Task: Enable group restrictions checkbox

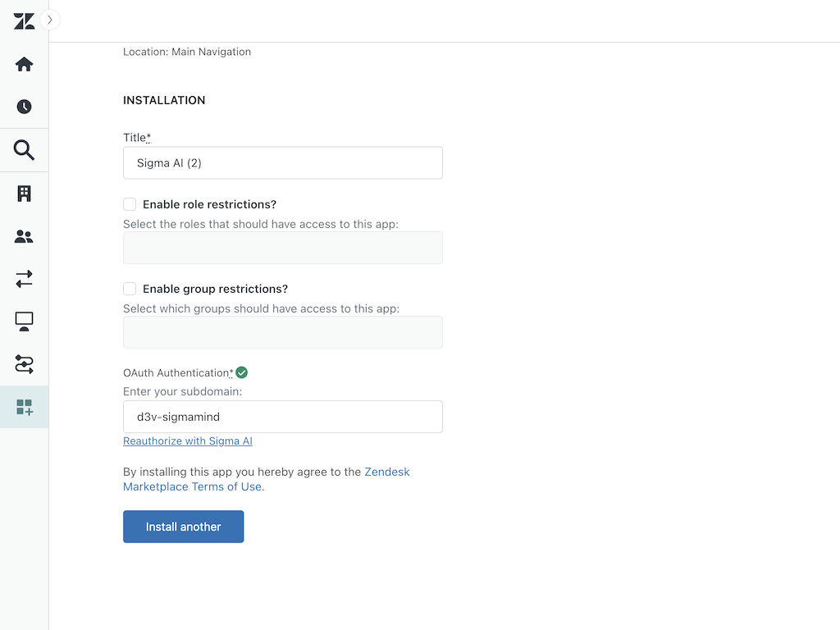Action: [x=130, y=289]
